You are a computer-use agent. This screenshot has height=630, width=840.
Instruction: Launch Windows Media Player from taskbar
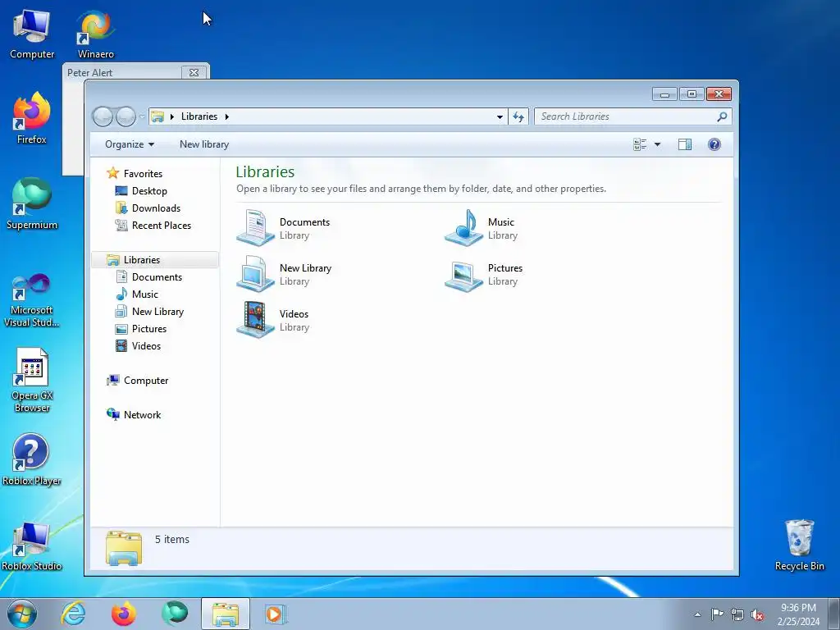276,614
